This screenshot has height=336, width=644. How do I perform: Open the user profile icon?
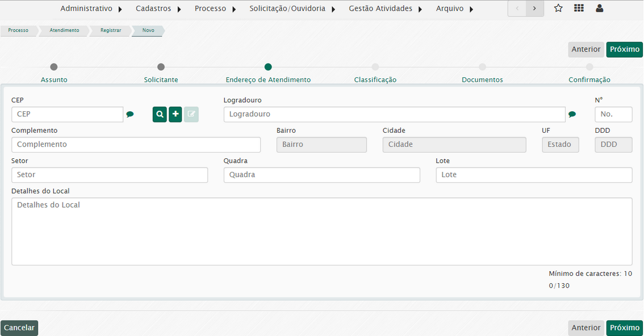[599, 9]
